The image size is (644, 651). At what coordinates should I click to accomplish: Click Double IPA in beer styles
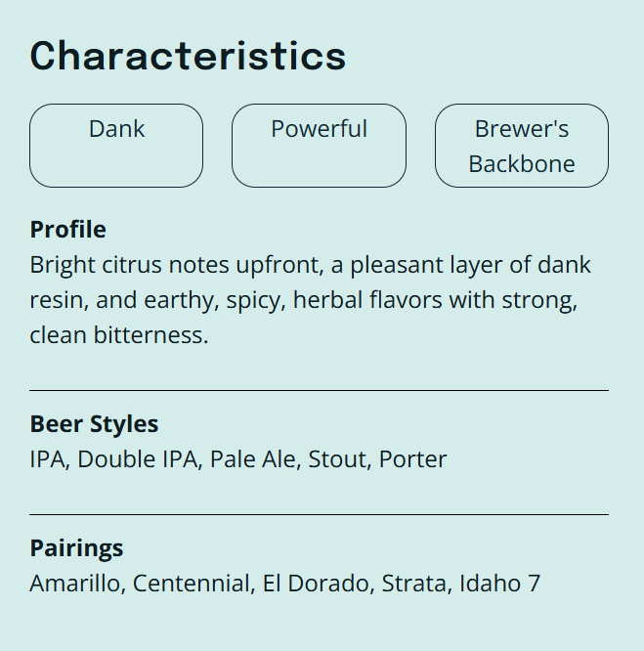(137, 459)
